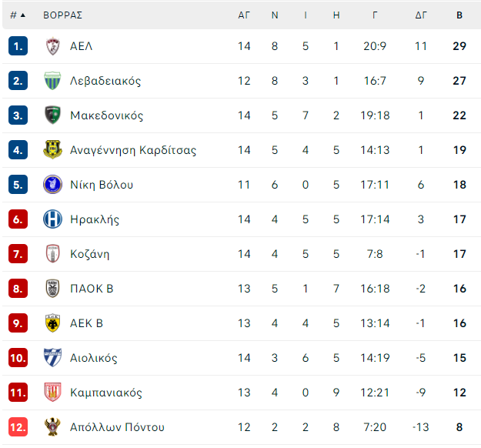This screenshot has width=481, height=448.
Task: Click the rank 12 red position badge
Action: pyautogui.click(x=18, y=427)
